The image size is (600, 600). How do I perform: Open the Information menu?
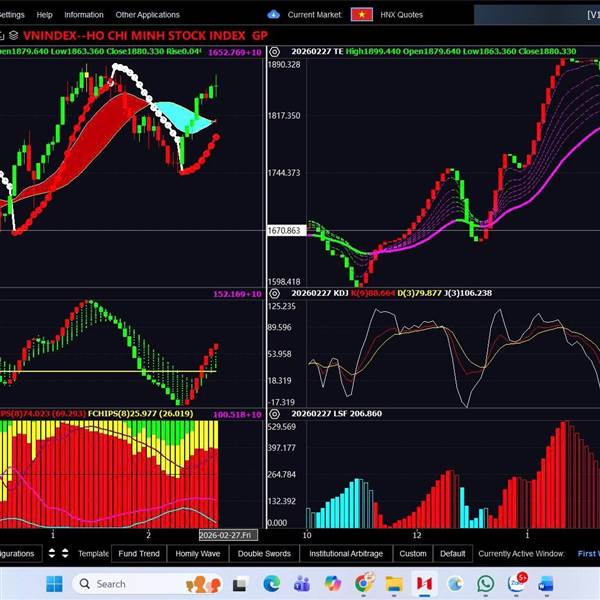(x=83, y=15)
